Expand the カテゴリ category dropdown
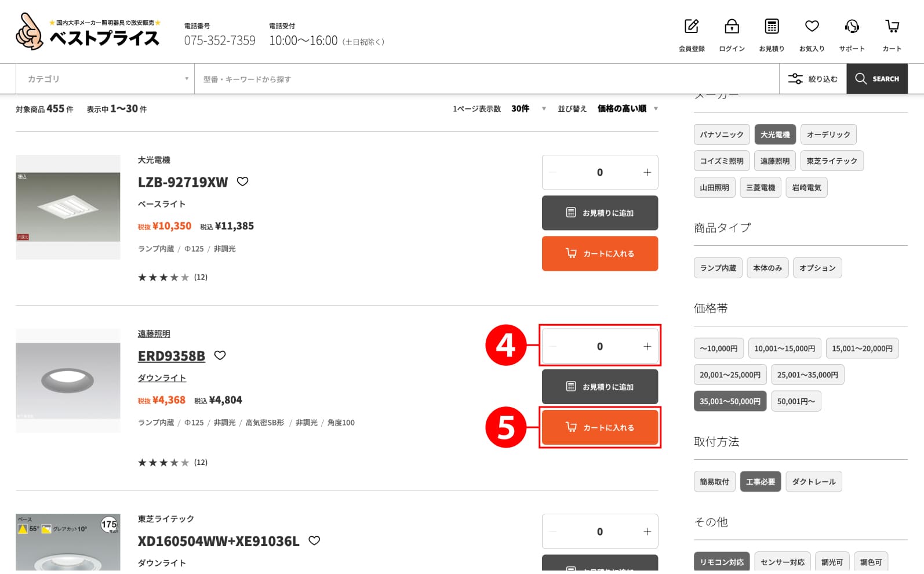Viewport: 924px width, 574px height. point(106,79)
